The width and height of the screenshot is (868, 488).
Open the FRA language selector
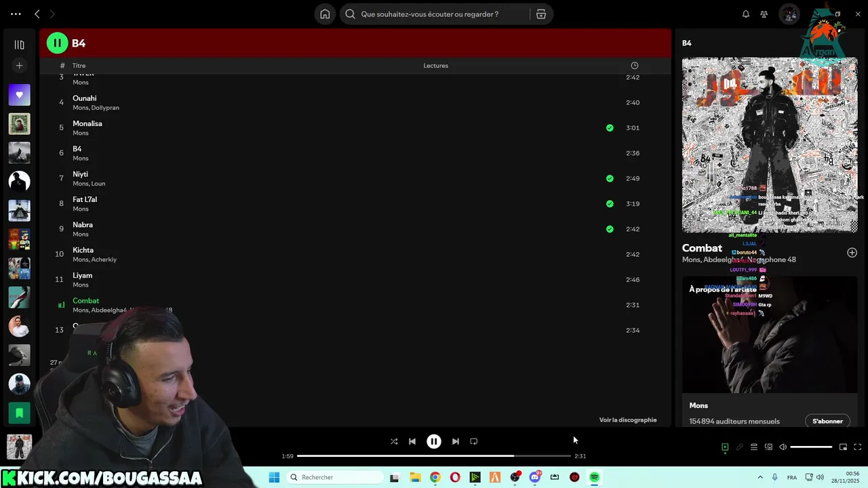(x=791, y=477)
